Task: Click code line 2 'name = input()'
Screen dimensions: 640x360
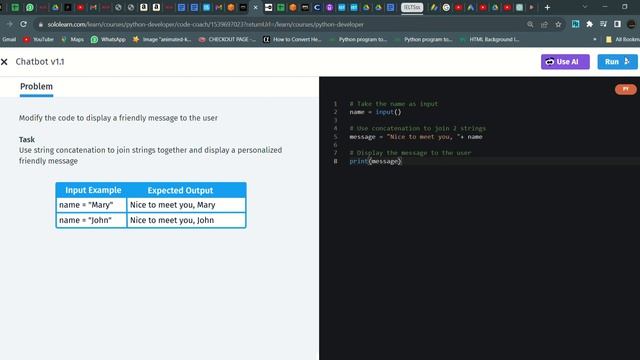Action: tap(376, 112)
